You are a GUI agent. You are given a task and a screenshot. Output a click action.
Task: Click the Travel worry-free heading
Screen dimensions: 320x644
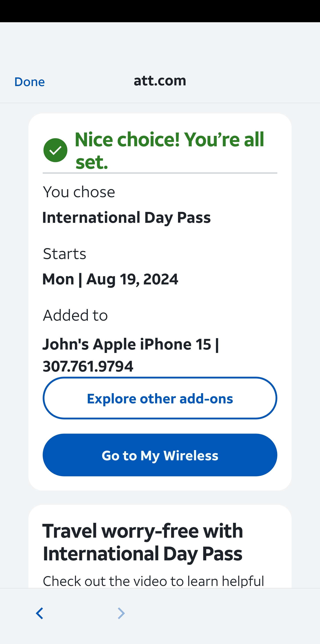(x=143, y=542)
